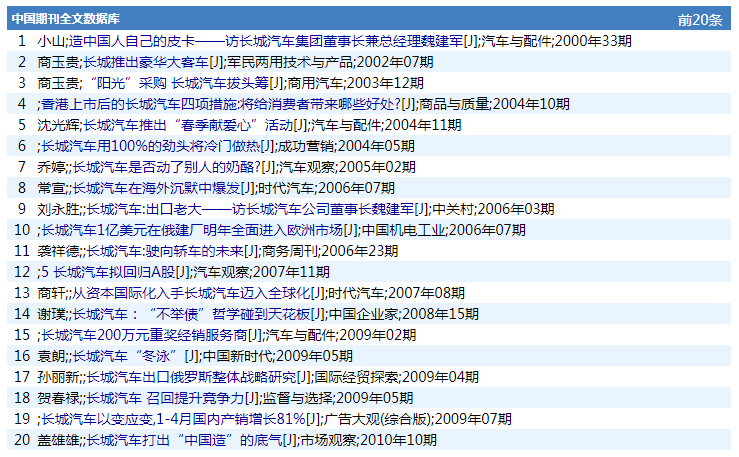Open link "阳光"采购 长城汽车拔头筹
Screen dimensions: 739x457
176,83
